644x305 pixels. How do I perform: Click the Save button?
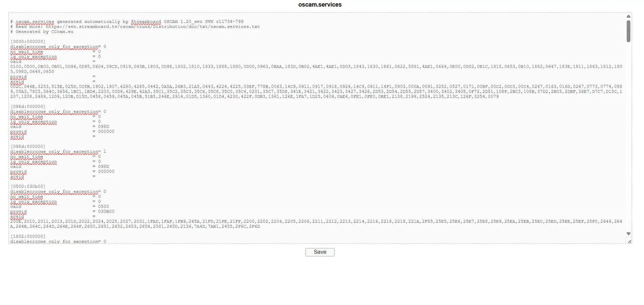tap(320, 252)
